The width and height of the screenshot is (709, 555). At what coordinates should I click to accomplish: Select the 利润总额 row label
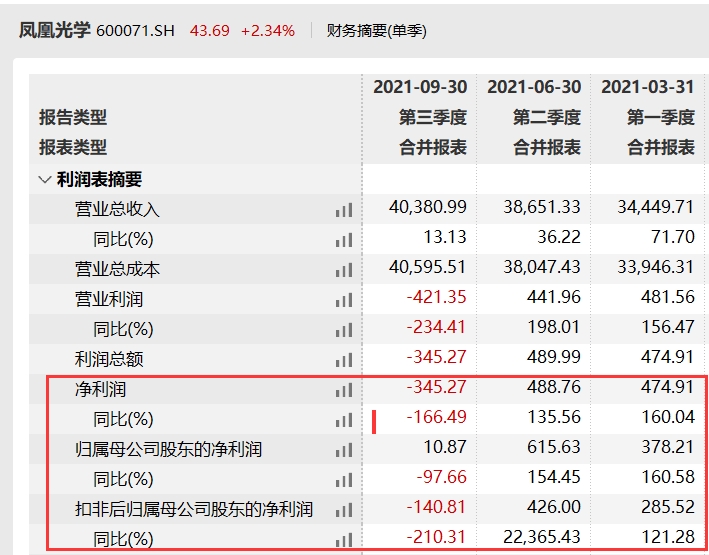pyautogui.click(x=109, y=360)
